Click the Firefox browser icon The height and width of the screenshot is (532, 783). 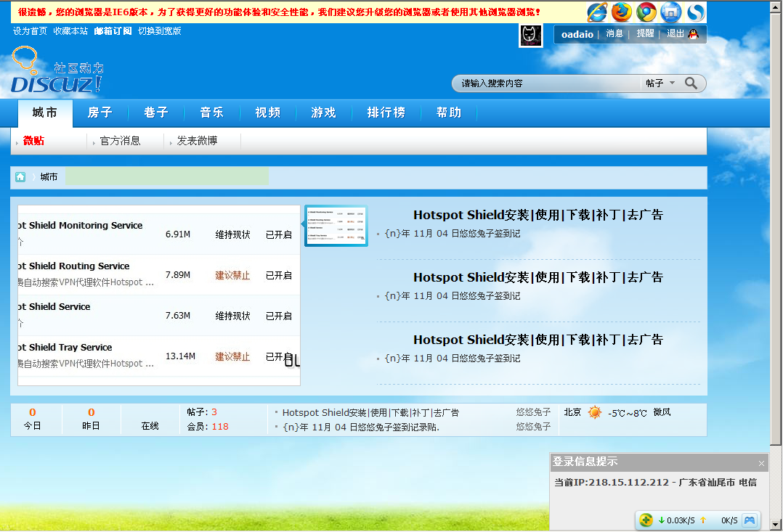pos(622,12)
